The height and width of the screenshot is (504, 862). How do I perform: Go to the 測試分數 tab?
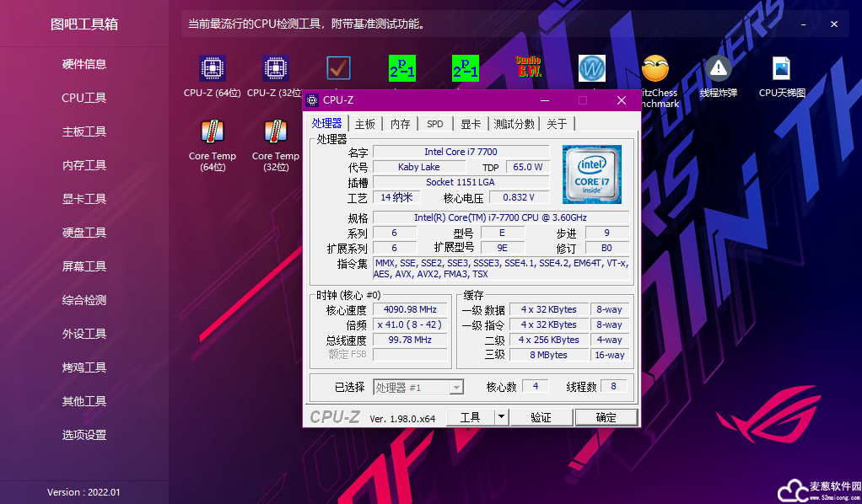[x=514, y=124]
